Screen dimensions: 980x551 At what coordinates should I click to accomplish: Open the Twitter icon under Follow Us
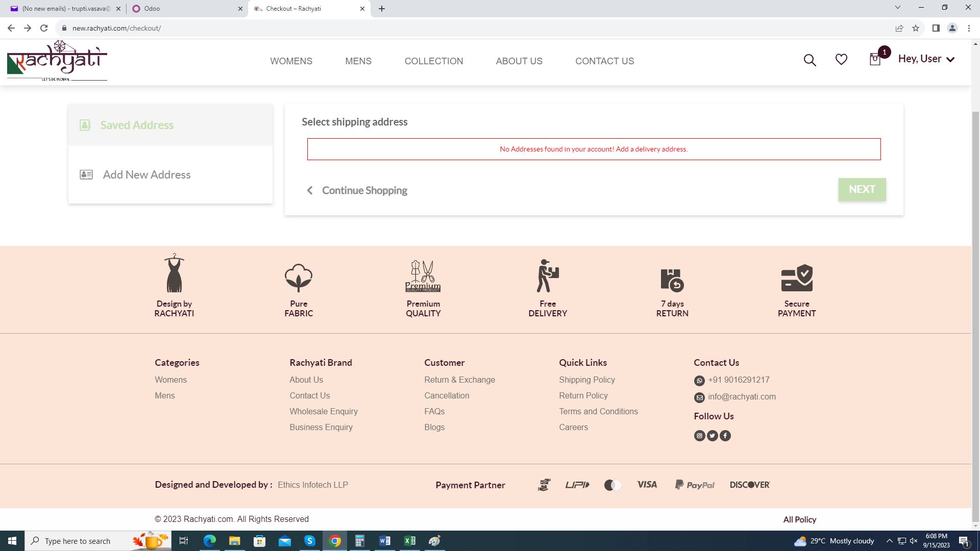click(x=713, y=436)
